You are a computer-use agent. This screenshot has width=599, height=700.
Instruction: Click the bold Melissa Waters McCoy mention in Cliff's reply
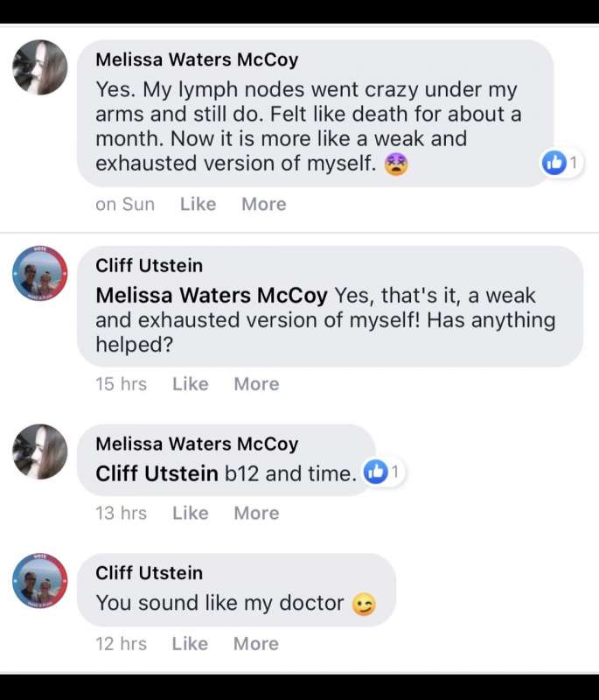coord(212,296)
